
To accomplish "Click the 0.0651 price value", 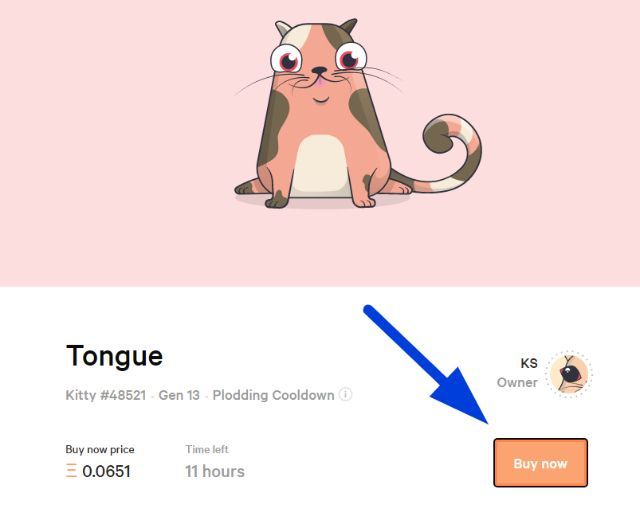I will (107, 471).
